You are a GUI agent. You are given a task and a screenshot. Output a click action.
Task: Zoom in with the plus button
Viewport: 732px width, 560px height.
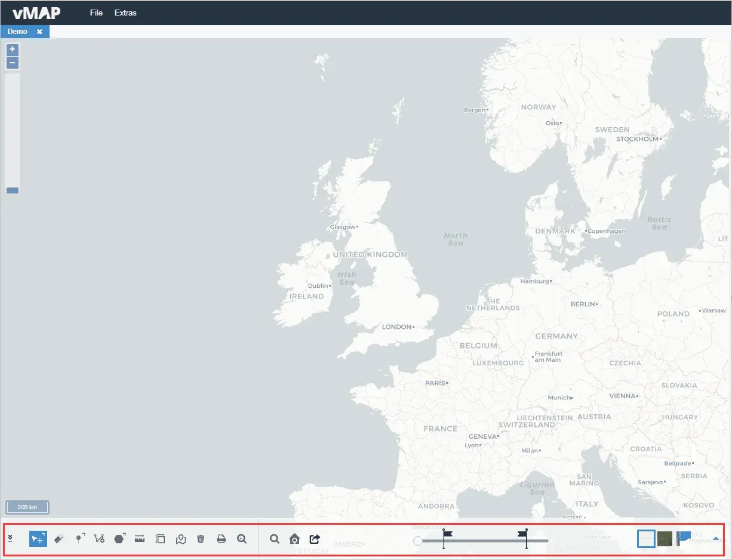click(x=13, y=50)
